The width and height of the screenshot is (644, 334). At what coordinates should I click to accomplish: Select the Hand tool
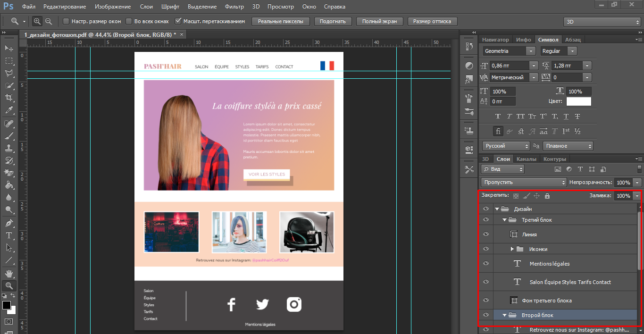pyautogui.click(x=8, y=273)
